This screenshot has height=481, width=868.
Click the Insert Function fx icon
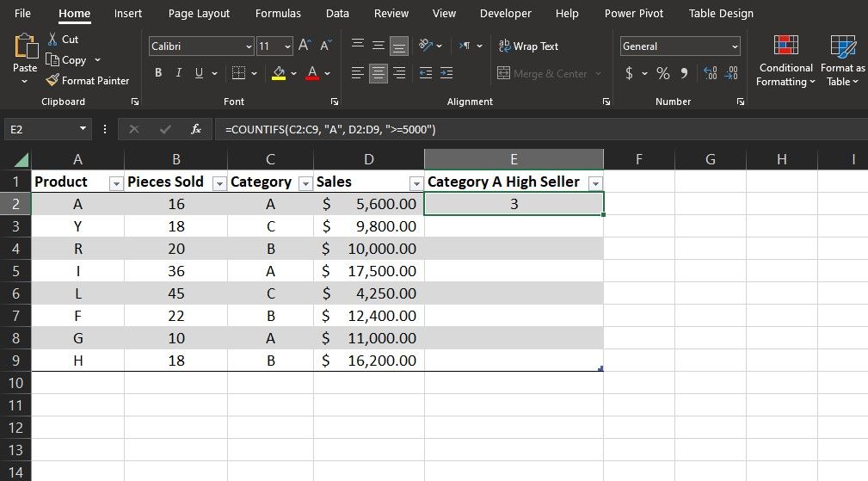(195, 129)
